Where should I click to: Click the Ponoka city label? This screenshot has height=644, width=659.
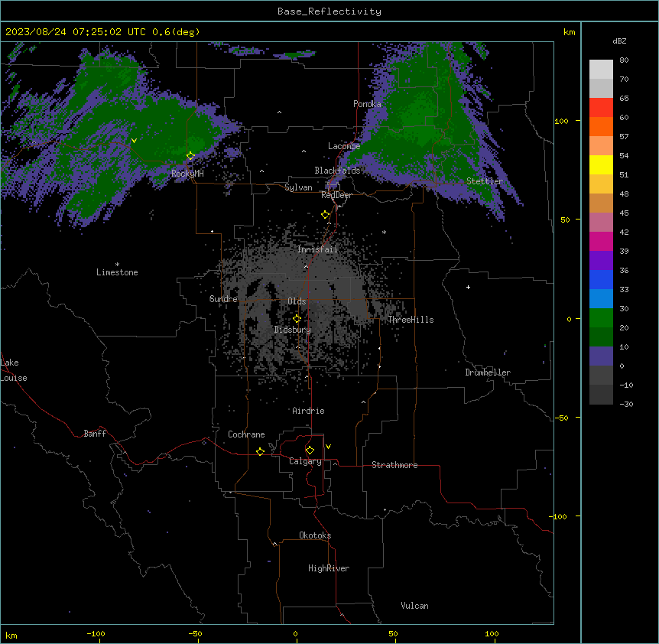tap(367, 104)
